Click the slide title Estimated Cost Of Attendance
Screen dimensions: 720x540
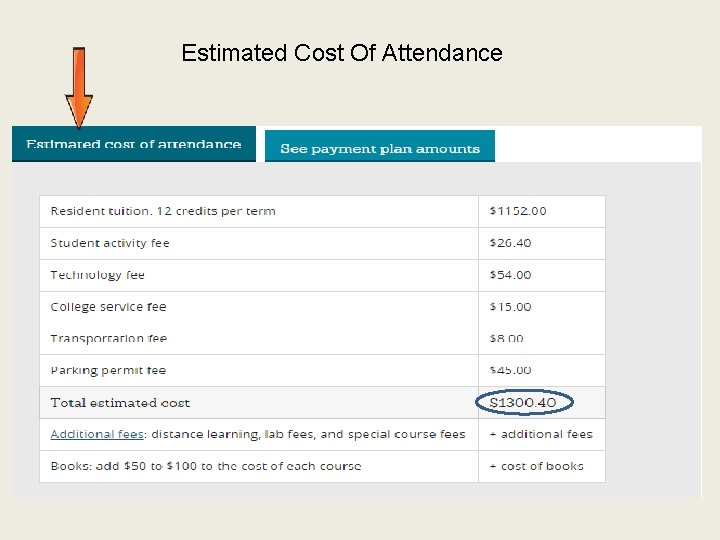342,53
